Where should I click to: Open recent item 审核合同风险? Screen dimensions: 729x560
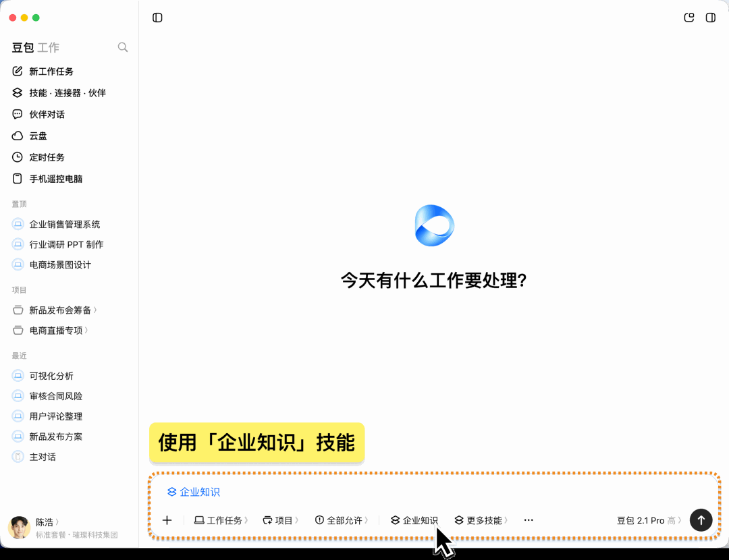[x=56, y=396]
